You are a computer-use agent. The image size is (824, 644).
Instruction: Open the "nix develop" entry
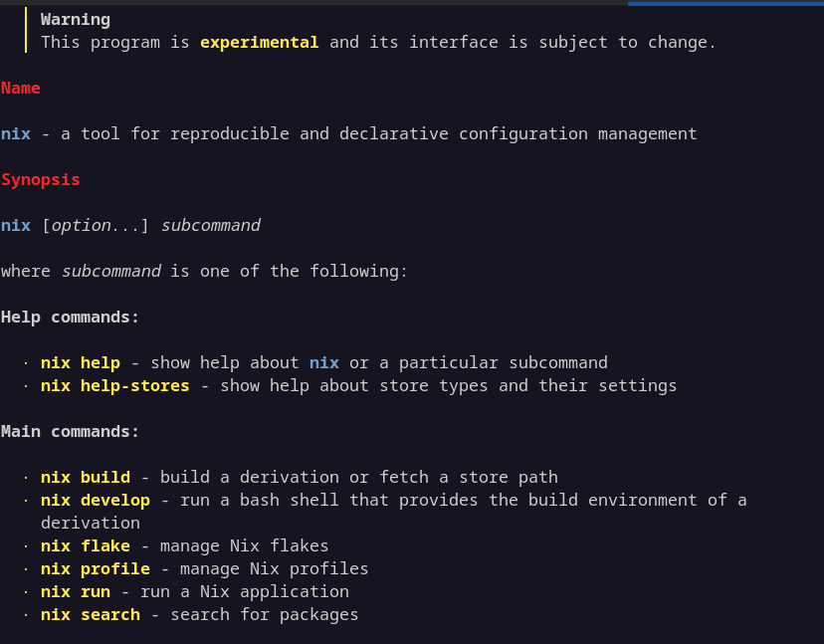(95, 501)
